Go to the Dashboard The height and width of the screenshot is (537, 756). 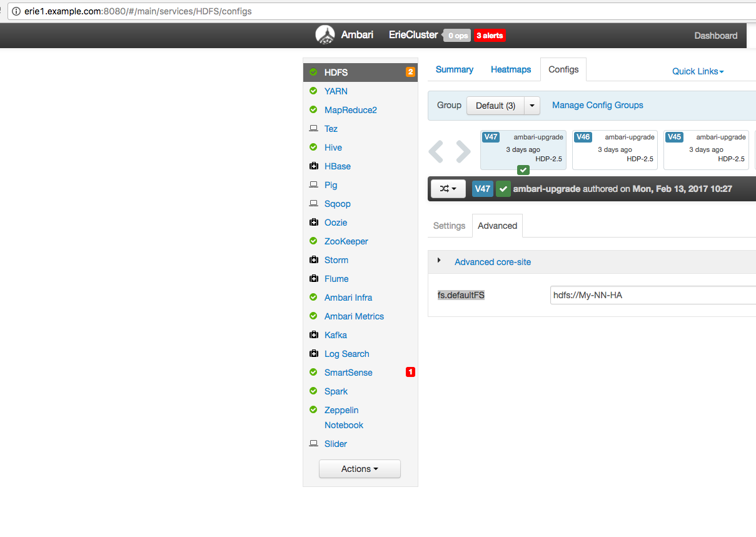[715, 36]
